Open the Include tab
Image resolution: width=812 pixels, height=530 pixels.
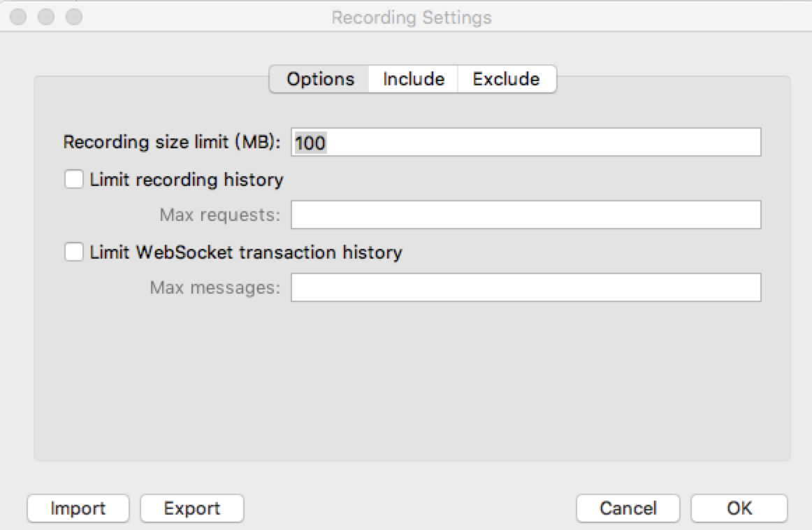tap(413, 79)
